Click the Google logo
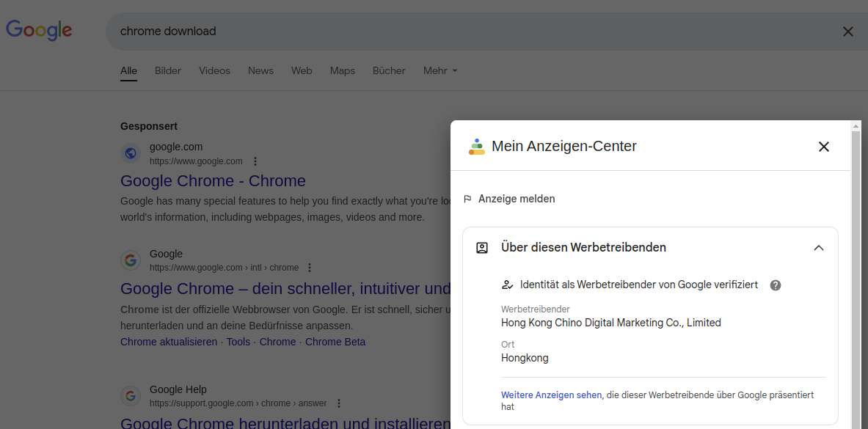This screenshot has height=429, width=868. pos(39,31)
